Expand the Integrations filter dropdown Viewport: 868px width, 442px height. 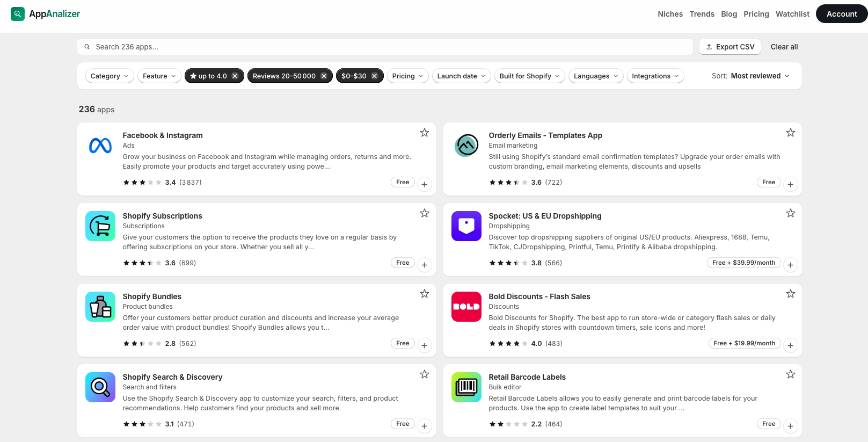click(655, 76)
